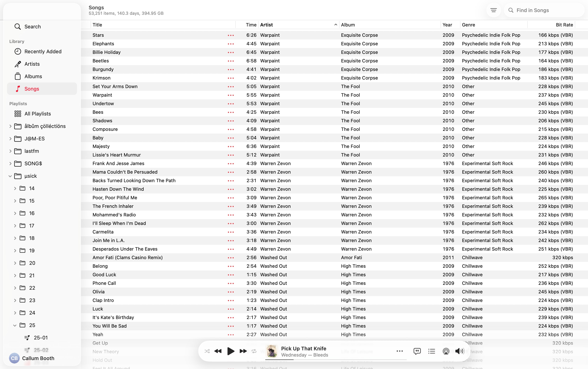The width and height of the screenshot is (588, 369).
Task: Show the Playing Next queue
Action: click(x=431, y=351)
